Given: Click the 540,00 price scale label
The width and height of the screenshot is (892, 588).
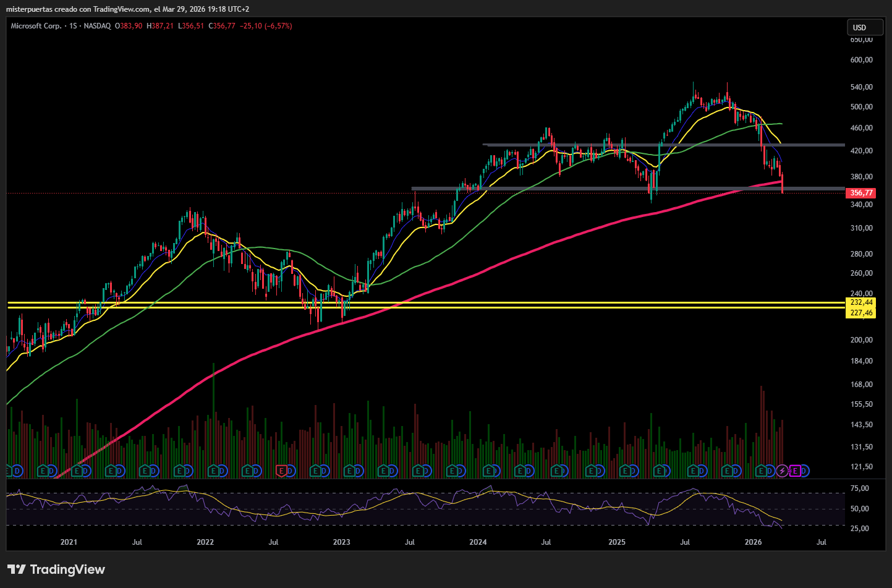Looking at the screenshot, I should [x=862, y=87].
